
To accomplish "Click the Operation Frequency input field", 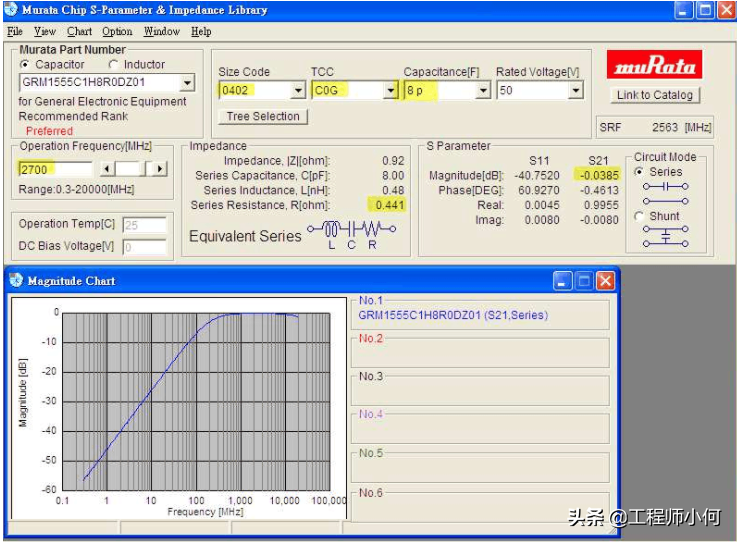I will coord(55,169).
